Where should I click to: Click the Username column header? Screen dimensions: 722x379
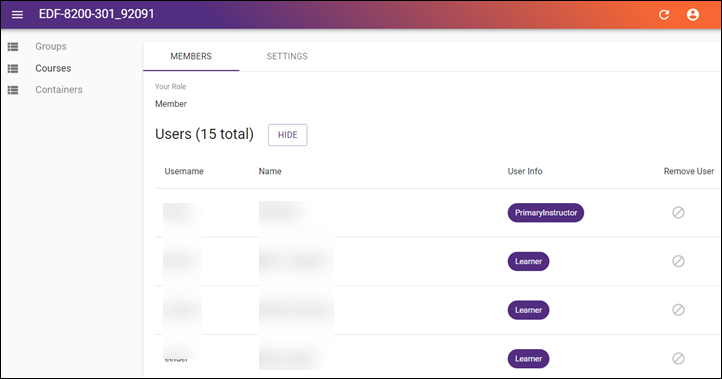[184, 171]
